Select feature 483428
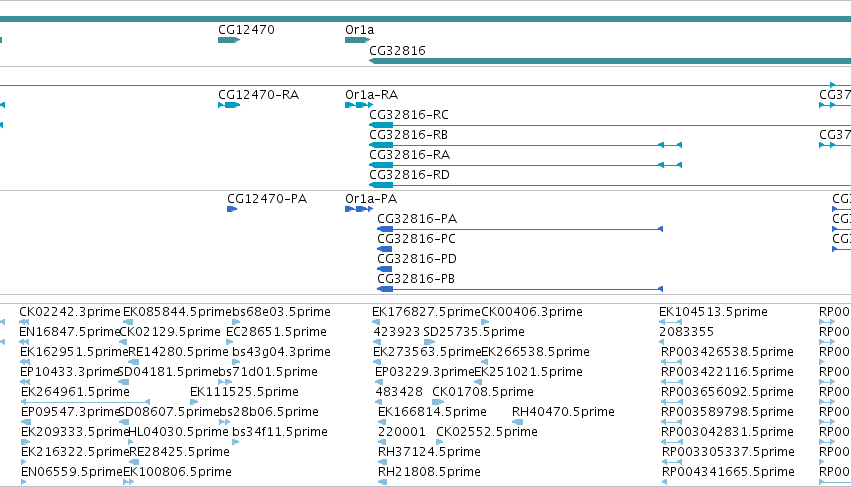Screen dimensions: 851x487 [x=399, y=393]
